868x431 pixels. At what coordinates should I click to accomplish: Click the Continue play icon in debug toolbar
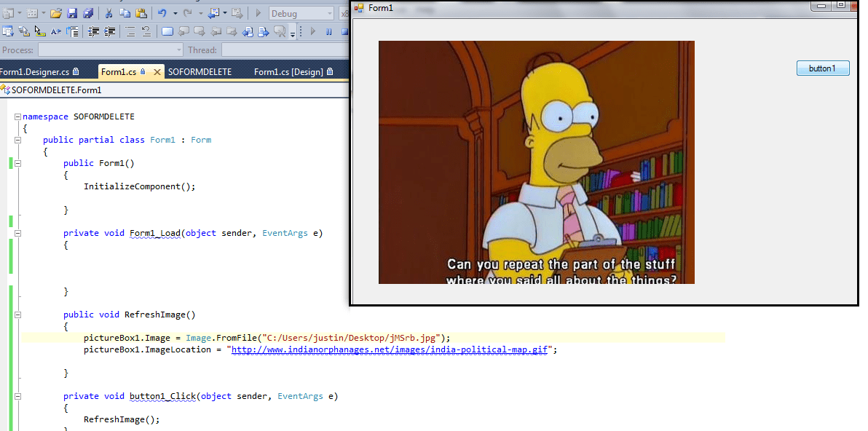coord(313,31)
